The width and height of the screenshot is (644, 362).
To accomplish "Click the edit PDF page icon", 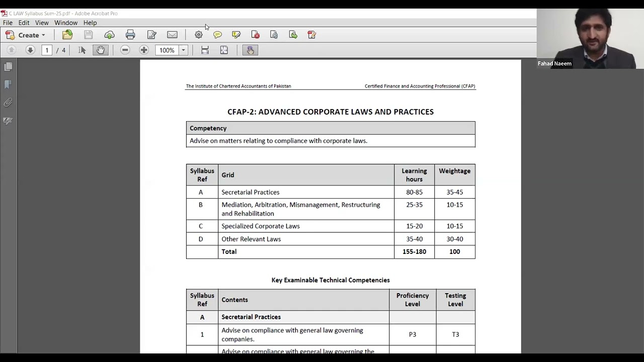I will [x=311, y=35].
